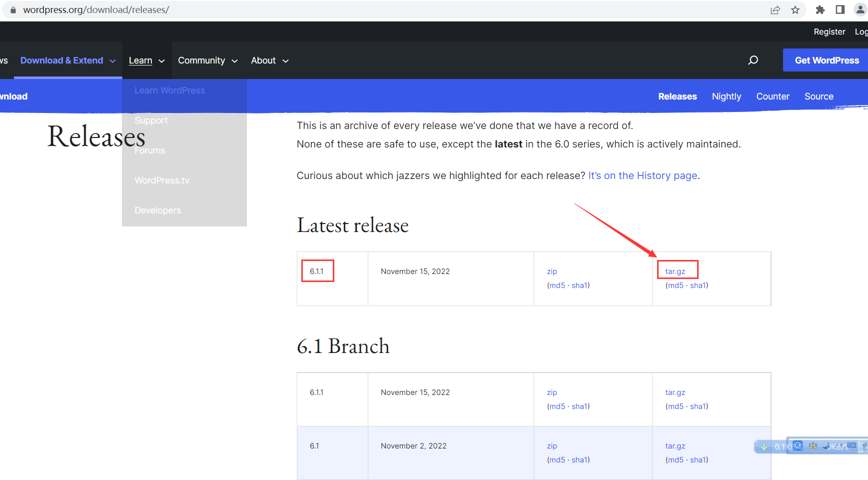Click the Get WordPress button
The width and height of the screenshot is (868, 480).
827,60
